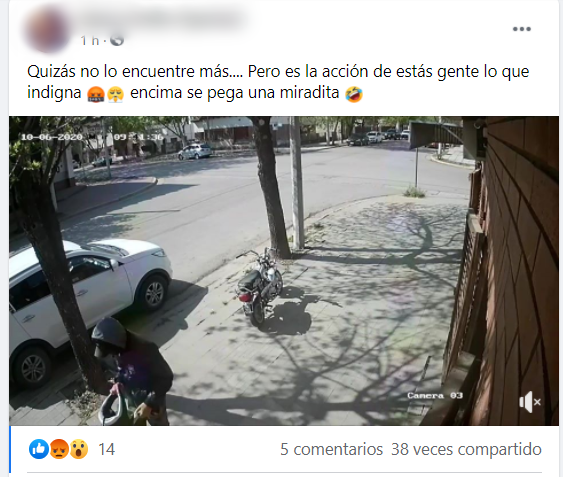563x477 pixels.
Task: Click the "10-06-2020" date overlay in video
Action: [x=52, y=137]
